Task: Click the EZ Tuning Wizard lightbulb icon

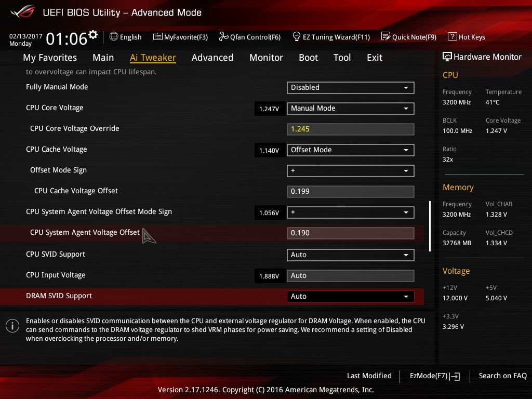Action: (296, 36)
